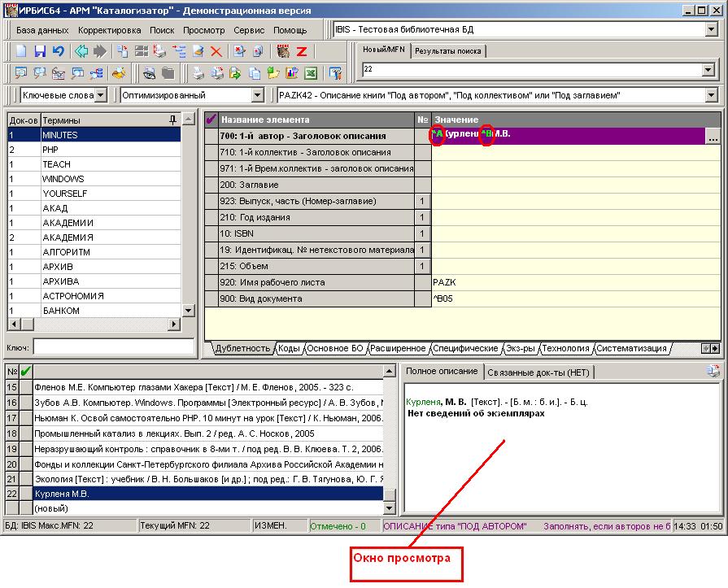Click the printer icon in second toolbar row
Viewport: 728px width, 588px height.
(x=198, y=73)
